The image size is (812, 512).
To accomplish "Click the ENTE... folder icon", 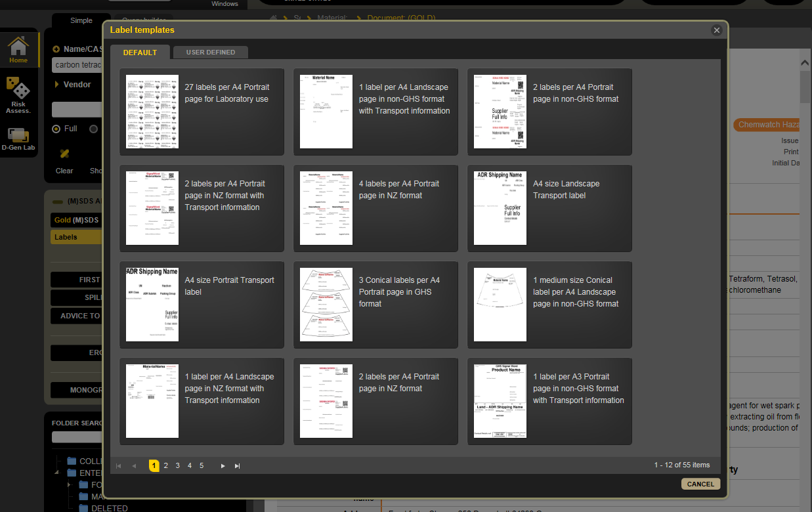I will (72, 473).
